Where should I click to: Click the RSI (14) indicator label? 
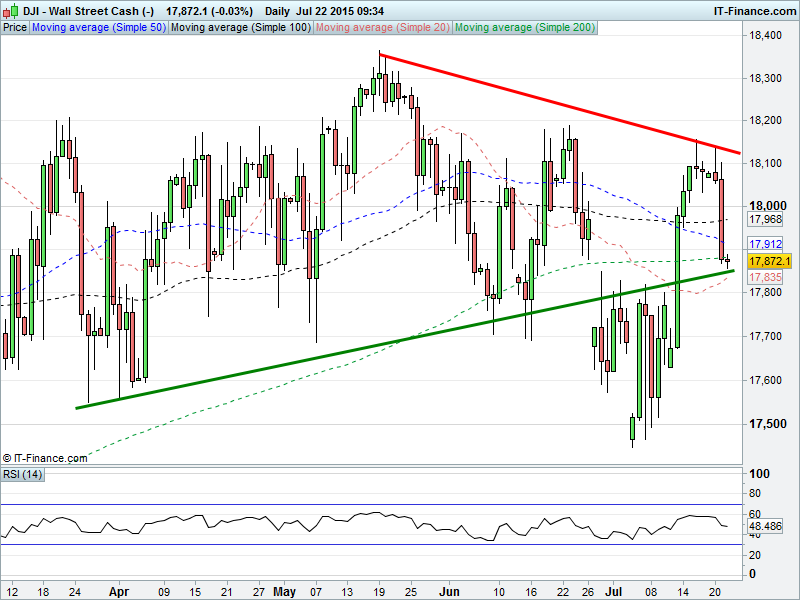[x=25, y=473]
